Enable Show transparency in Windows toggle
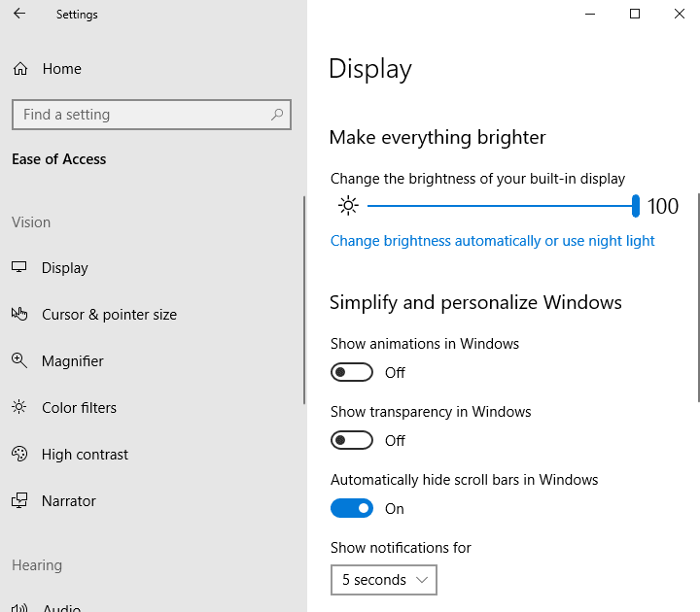Screen dimensions: 700x612 352,440
